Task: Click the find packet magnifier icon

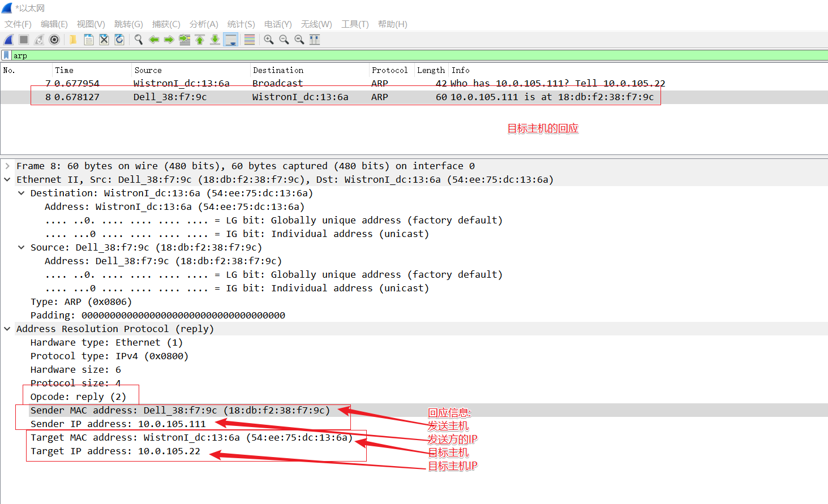Action: coord(139,40)
